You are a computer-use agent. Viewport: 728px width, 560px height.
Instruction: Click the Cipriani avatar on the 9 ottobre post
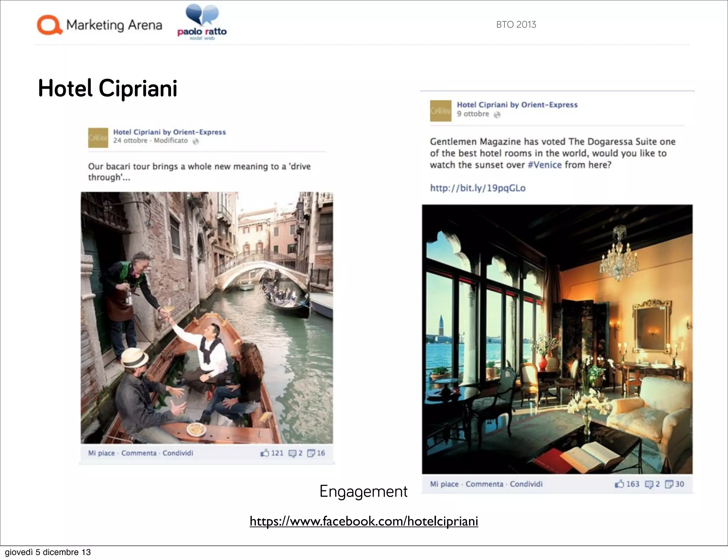click(440, 111)
